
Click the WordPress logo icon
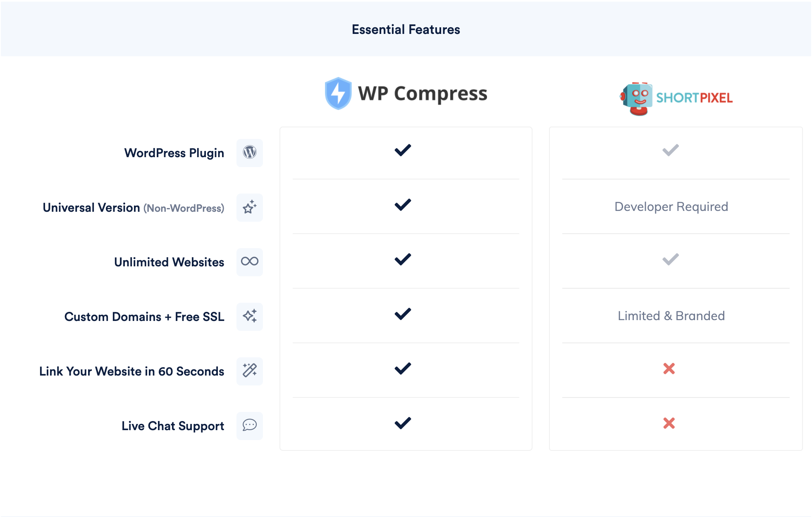[249, 153]
